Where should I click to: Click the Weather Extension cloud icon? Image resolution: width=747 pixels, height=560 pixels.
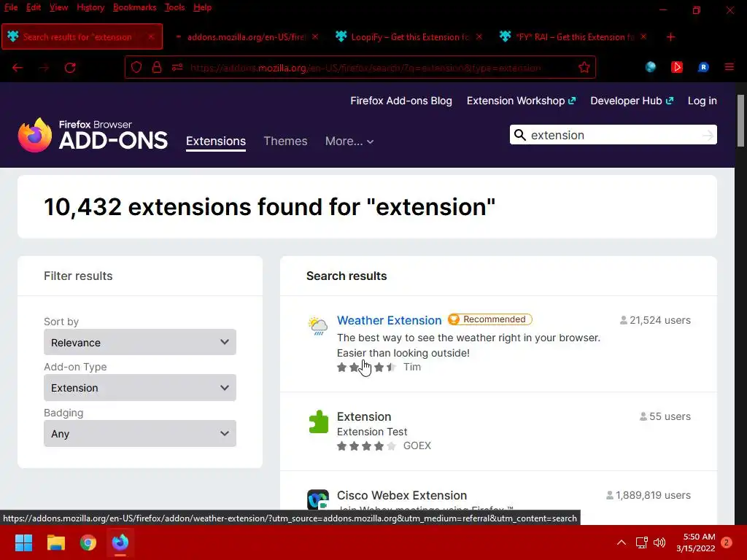coord(318,326)
